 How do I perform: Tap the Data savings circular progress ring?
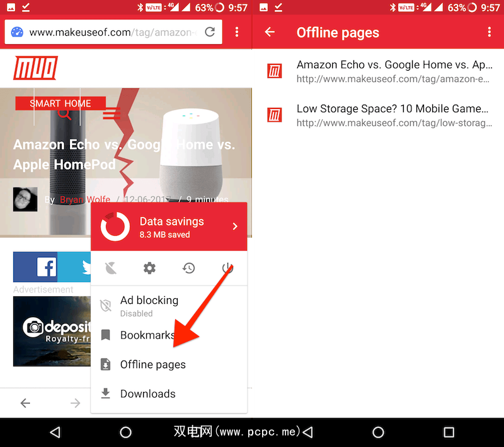pos(115,226)
